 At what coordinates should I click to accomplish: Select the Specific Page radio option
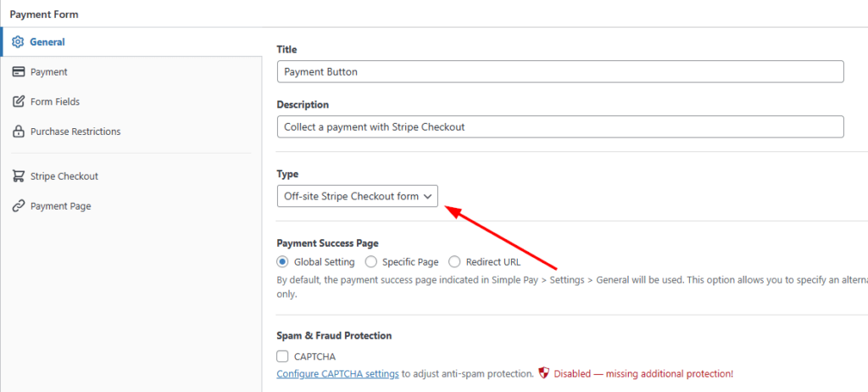371,262
